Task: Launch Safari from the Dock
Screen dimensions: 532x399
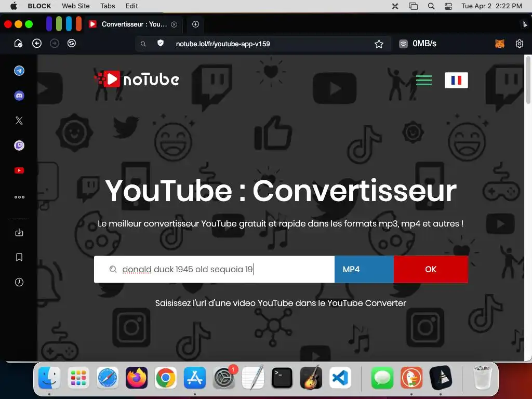Action: (108, 378)
